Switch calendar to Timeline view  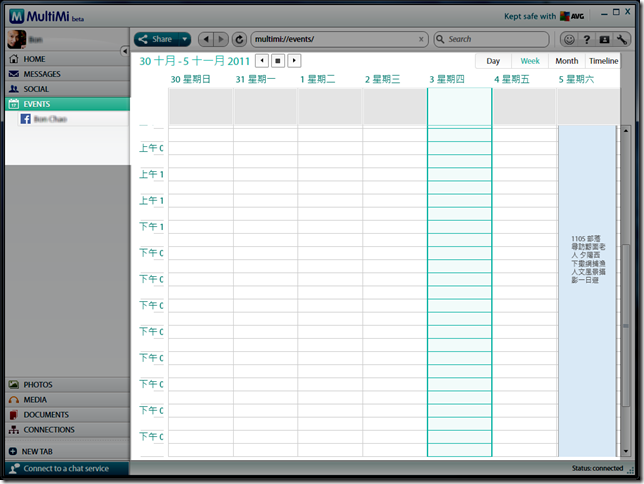click(x=603, y=61)
